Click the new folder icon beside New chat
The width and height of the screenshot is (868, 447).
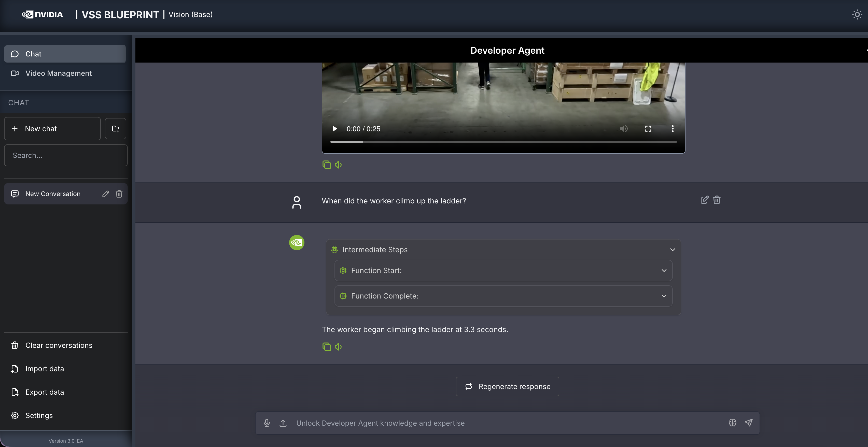116,129
